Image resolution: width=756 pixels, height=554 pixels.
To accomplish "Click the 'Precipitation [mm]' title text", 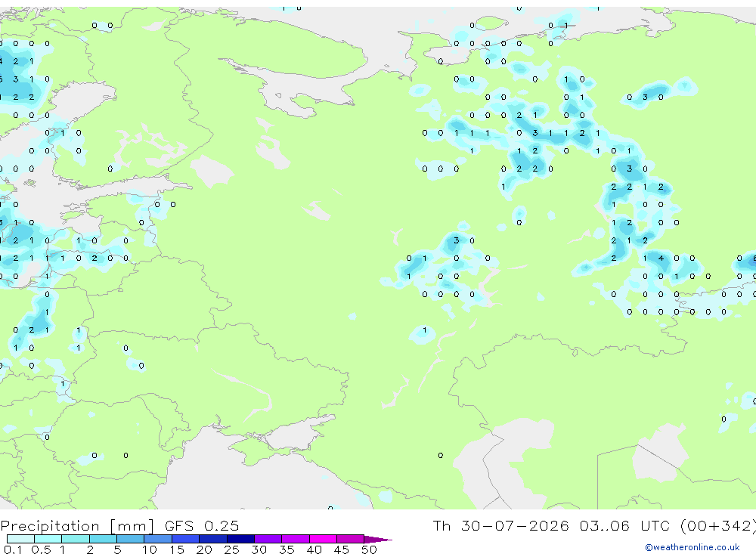I will coord(78,525).
